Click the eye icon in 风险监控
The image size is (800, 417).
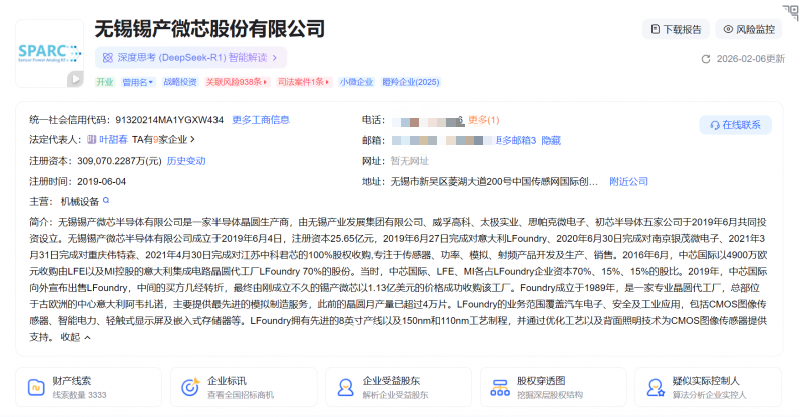728,30
